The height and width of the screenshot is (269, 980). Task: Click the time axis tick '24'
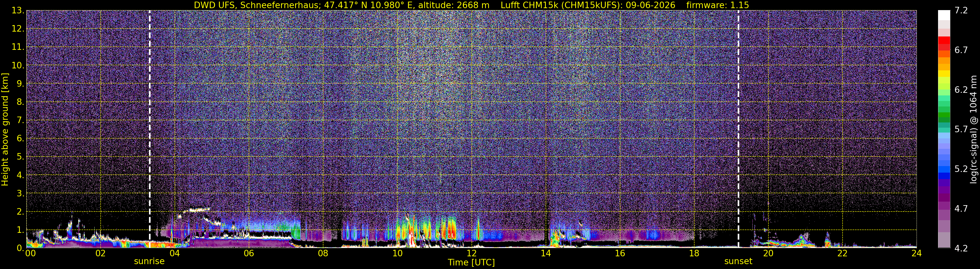pyautogui.click(x=917, y=254)
